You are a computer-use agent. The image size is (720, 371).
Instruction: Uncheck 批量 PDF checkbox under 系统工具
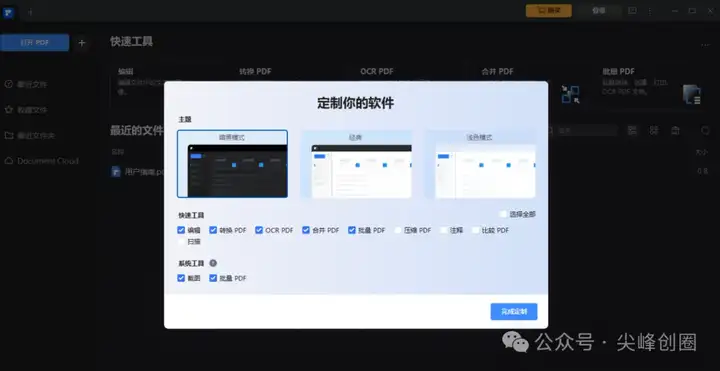click(213, 278)
